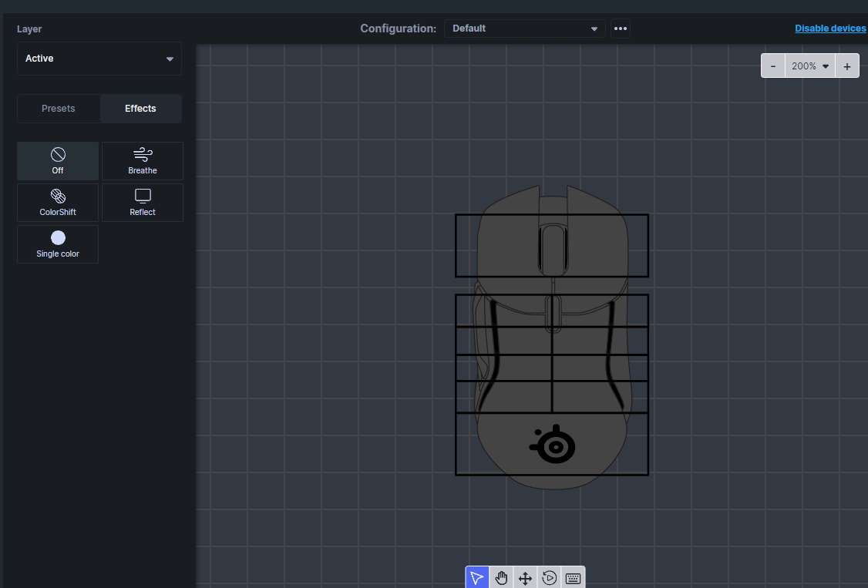
Task: Switch to the Presets tab
Action: (x=59, y=109)
